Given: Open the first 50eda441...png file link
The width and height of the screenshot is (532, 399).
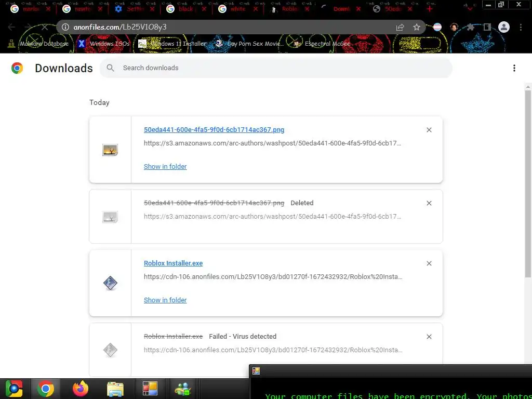Looking at the screenshot, I should pyautogui.click(x=214, y=129).
